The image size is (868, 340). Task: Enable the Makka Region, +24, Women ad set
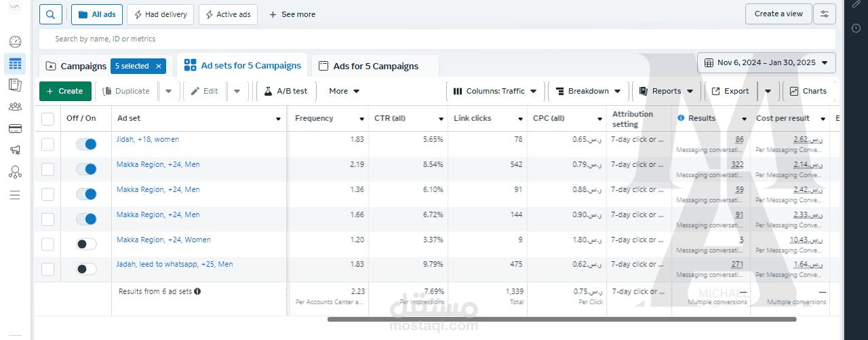[x=86, y=244]
